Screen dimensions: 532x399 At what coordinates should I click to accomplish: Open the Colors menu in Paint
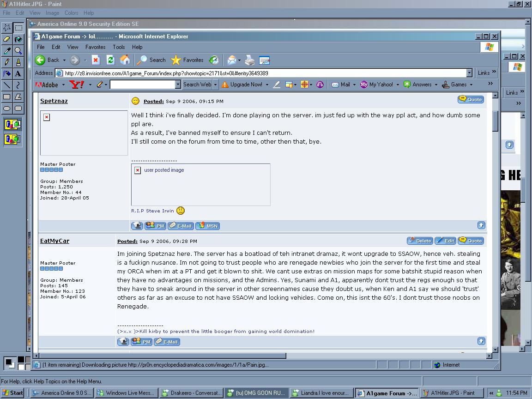coord(71,13)
